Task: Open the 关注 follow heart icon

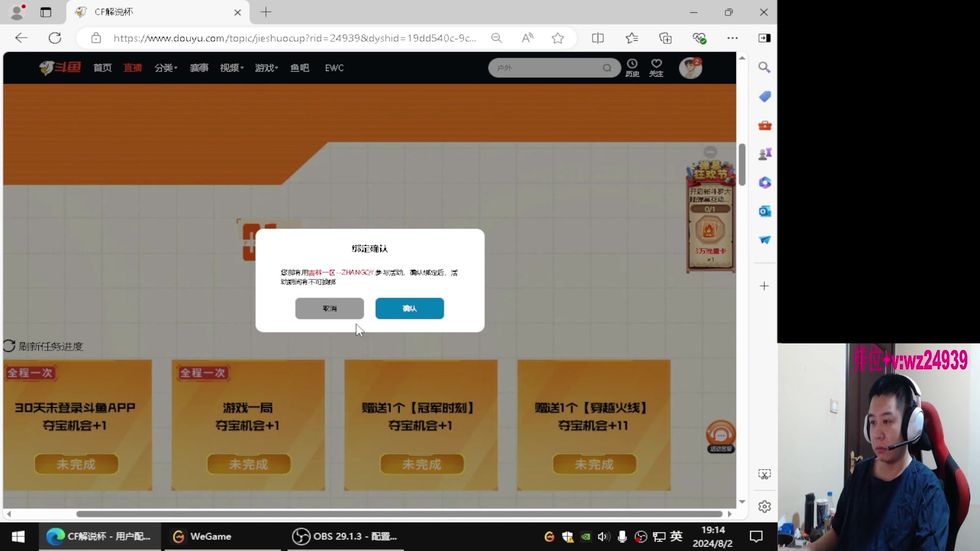Action: click(x=656, y=67)
